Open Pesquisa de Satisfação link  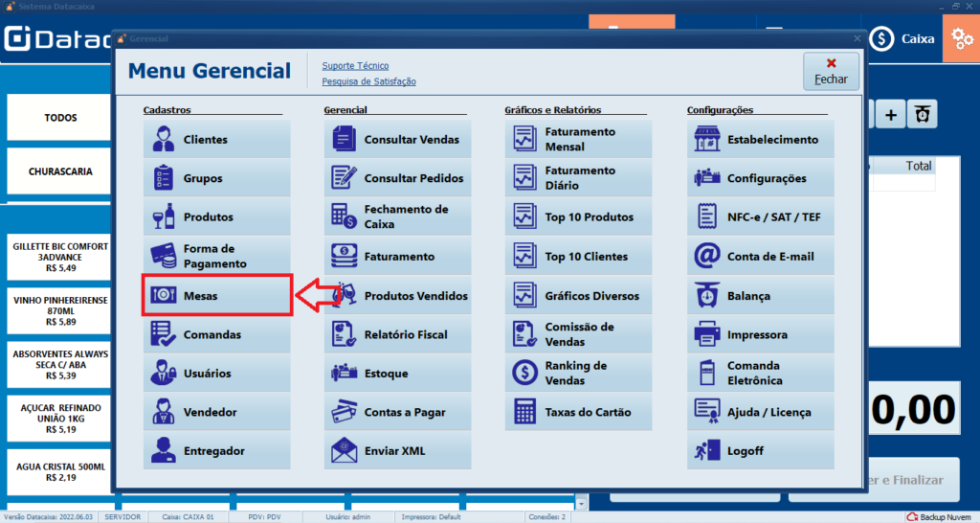(368, 81)
